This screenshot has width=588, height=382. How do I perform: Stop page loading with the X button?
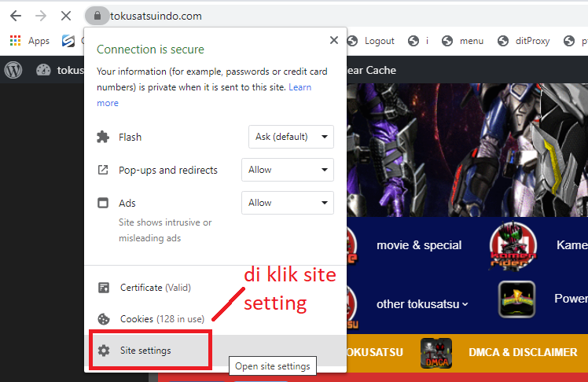pyautogui.click(x=68, y=16)
